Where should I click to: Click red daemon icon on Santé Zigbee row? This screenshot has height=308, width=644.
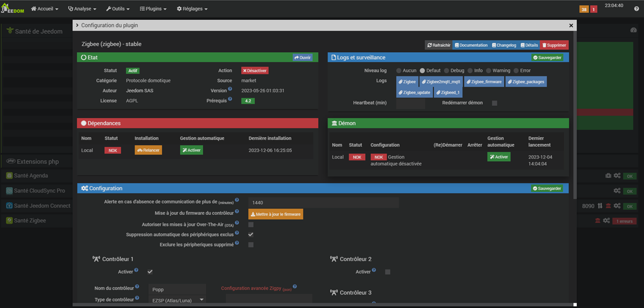tap(598, 221)
